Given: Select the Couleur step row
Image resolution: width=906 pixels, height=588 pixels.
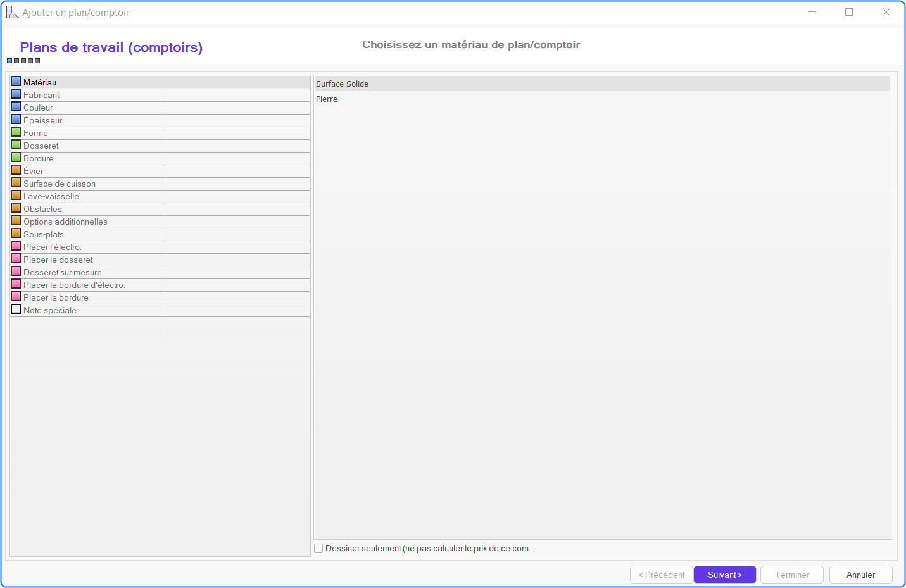Looking at the screenshot, I should pos(160,108).
